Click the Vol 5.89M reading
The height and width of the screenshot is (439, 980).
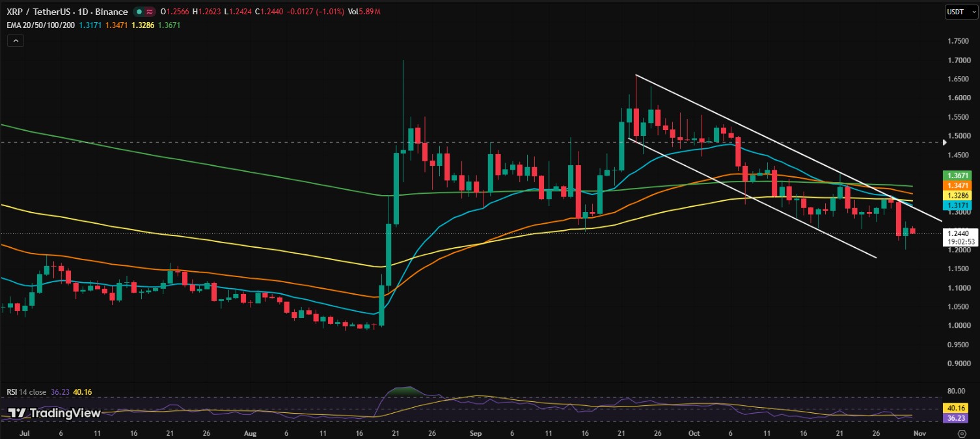pos(364,12)
